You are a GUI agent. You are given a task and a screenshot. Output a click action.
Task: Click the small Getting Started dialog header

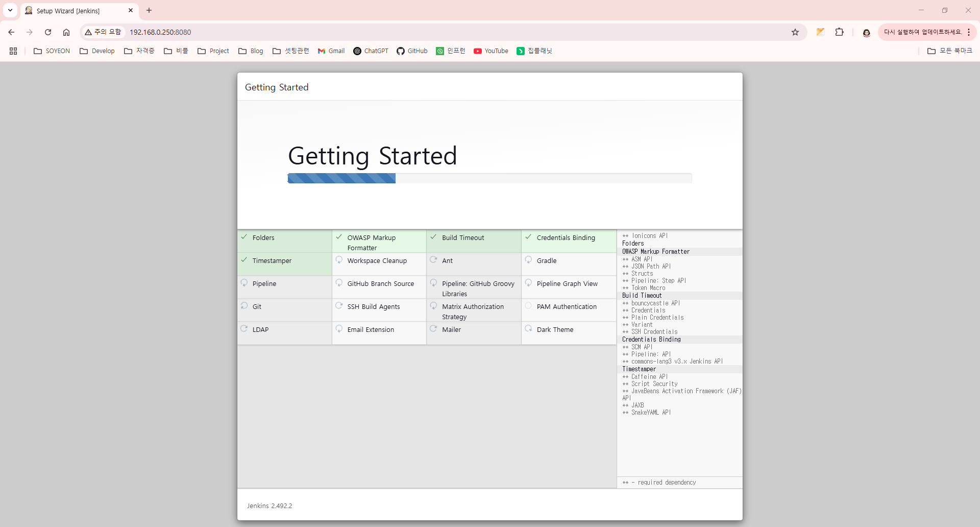(x=277, y=87)
